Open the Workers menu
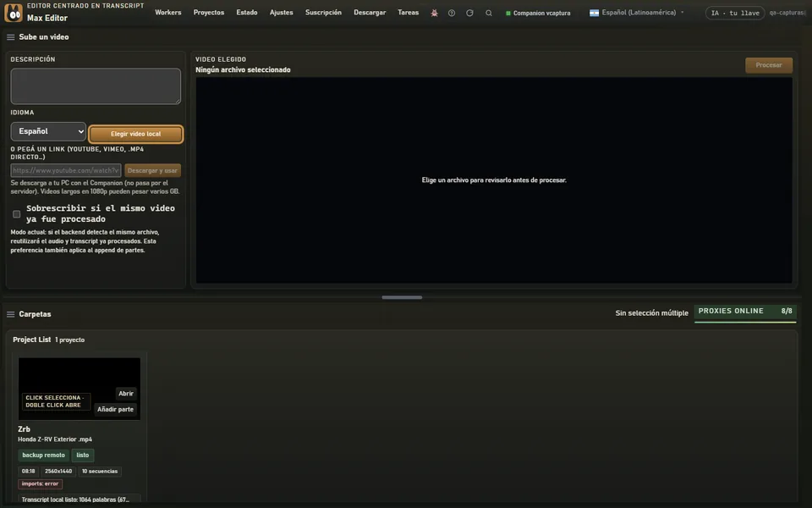The image size is (812, 508). [168, 13]
